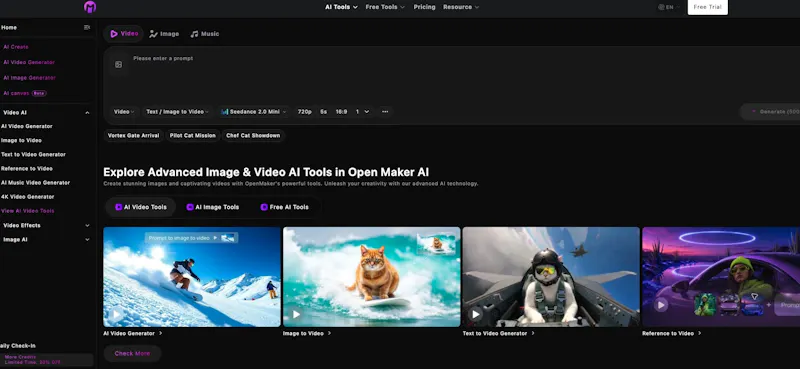Click the arrow next to Image to Video caption
Image resolution: width=800 pixels, height=369 pixels.
[x=330, y=333]
